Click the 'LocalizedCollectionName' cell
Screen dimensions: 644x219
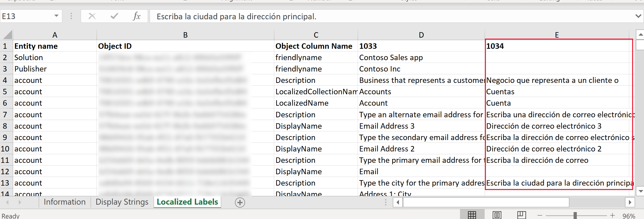[316, 92]
